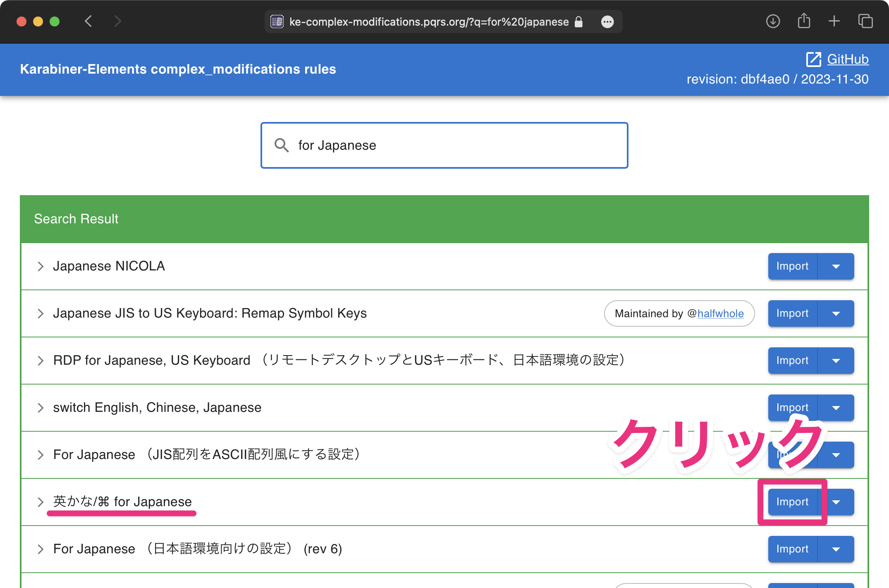889x588 pixels.
Task: Open the GitHub external link icon
Action: click(x=814, y=59)
